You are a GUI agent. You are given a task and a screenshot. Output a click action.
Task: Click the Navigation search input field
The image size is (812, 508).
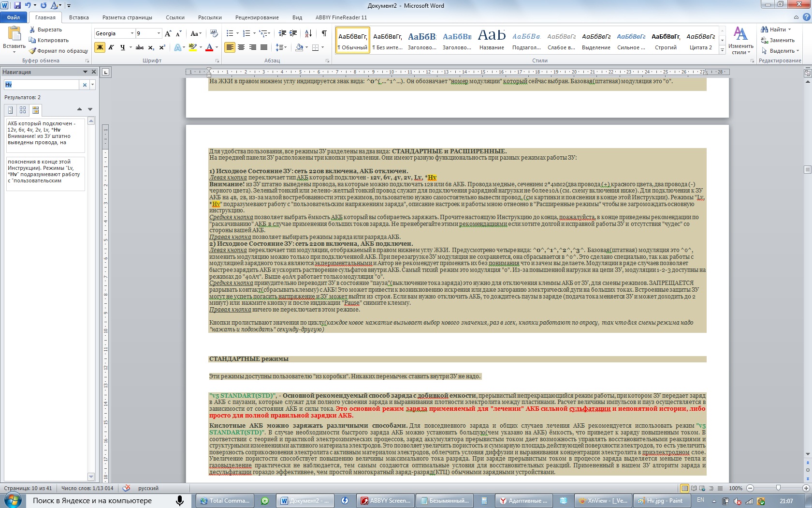point(42,85)
